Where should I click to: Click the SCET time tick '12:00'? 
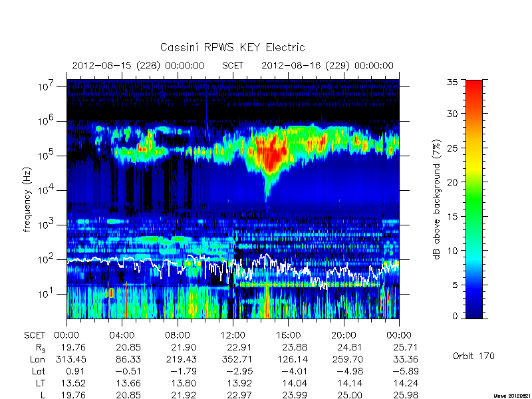pyautogui.click(x=233, y=335)
